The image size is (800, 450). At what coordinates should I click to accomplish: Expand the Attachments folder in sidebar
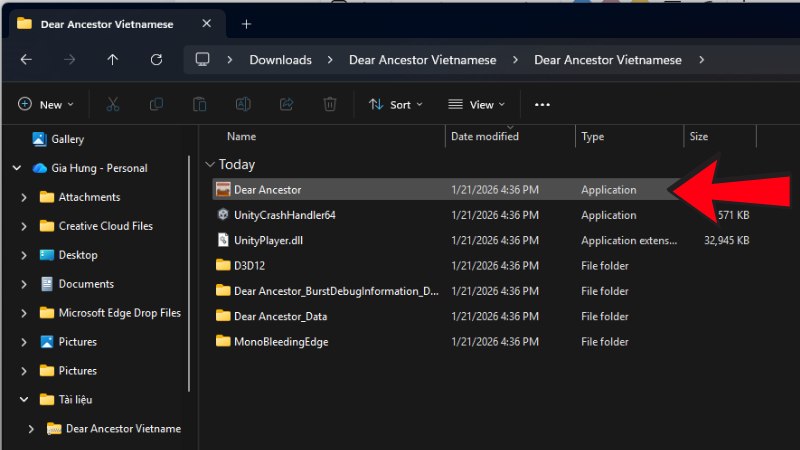point(24,198)
